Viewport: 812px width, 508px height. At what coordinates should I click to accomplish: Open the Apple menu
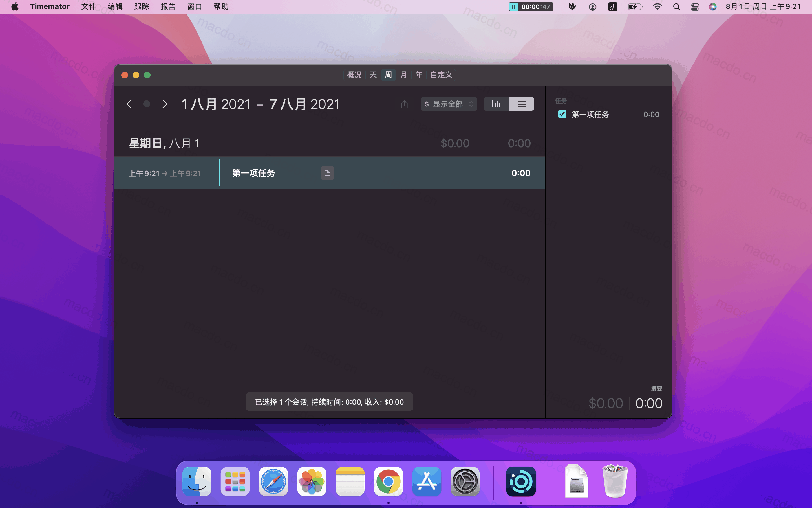coord(15,7)
